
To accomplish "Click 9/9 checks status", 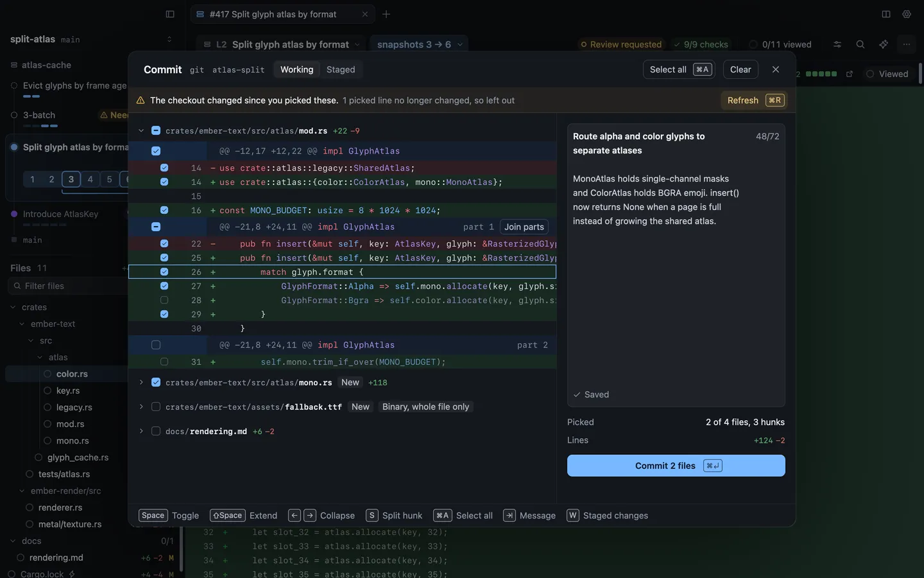I will [x=700, y=44].
